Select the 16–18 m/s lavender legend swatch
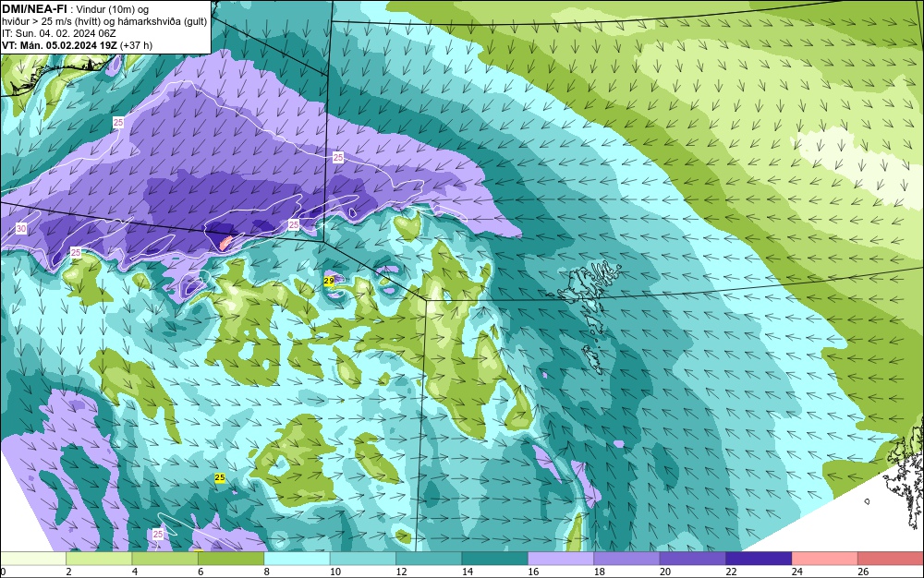This screenshot has width=924, height=578. pos(561,559)
